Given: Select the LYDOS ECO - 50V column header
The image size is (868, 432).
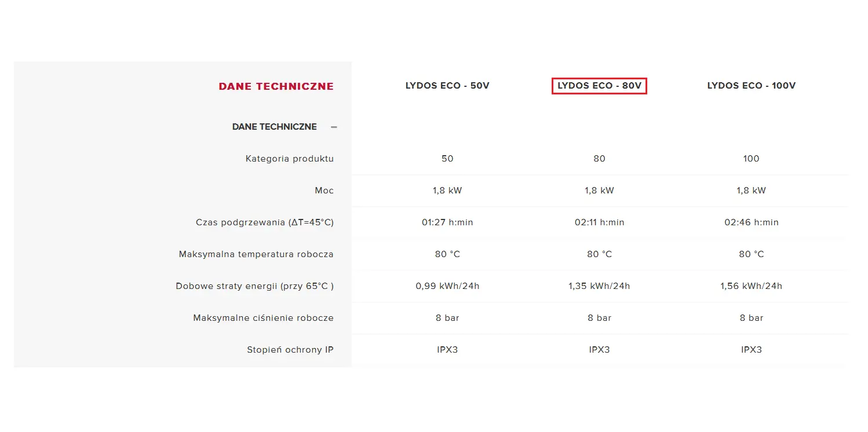Looking at the screenshot, I should click(x=447, y=86).
